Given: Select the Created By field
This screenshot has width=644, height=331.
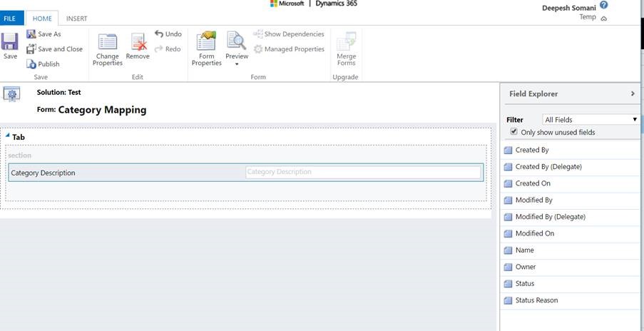Looking at the screenshot, I should click(532, 150).
